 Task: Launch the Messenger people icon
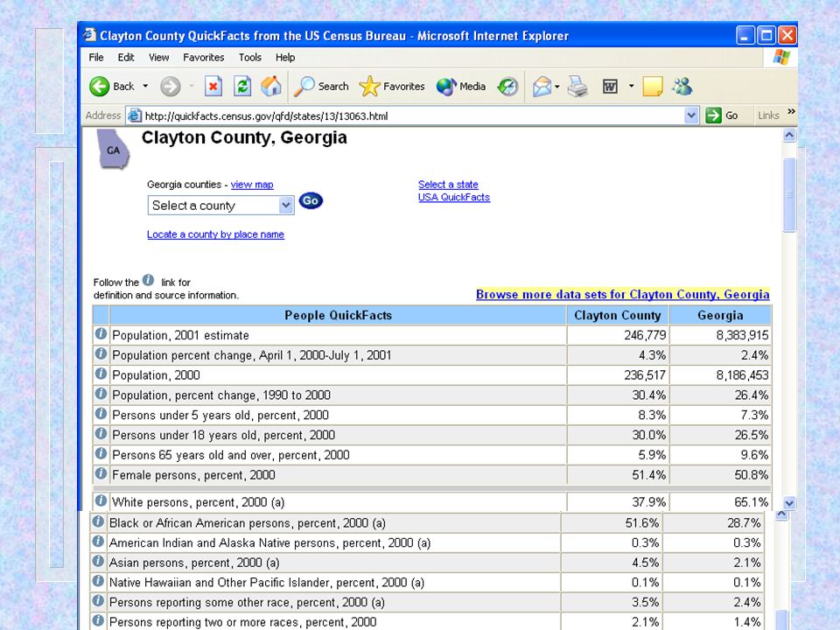click(x=682, y=87)
